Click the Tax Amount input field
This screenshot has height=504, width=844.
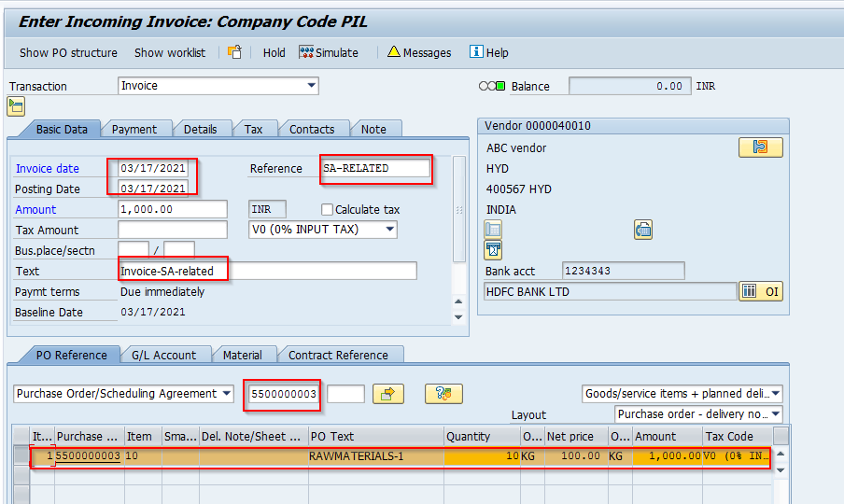point(172,230)
